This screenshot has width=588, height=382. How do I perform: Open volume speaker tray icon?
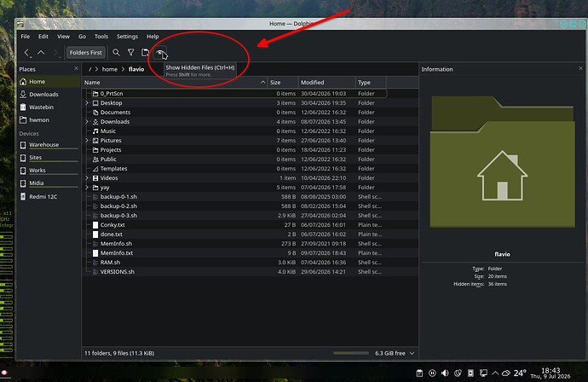point(445,373)
